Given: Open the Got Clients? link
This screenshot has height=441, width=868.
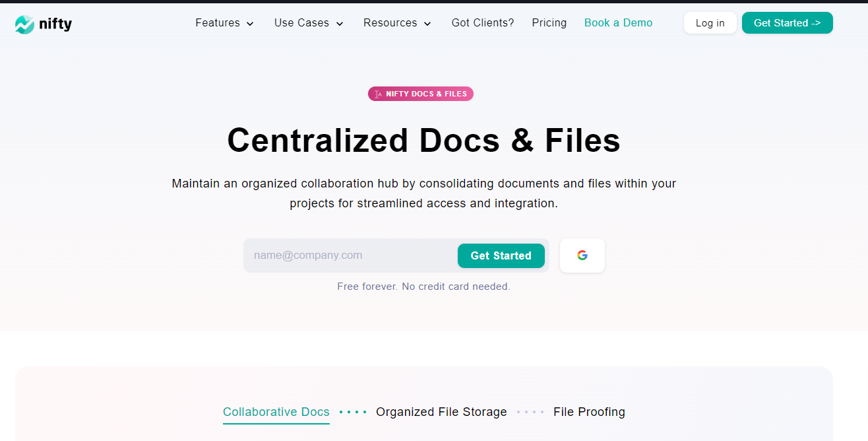Looking at the screenshot, I should tap(482, 23).
